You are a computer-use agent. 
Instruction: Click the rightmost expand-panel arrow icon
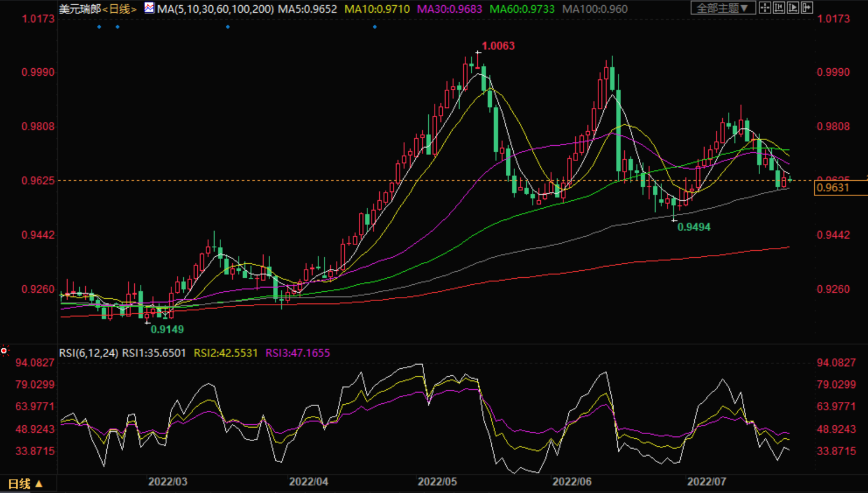point(807,8)
